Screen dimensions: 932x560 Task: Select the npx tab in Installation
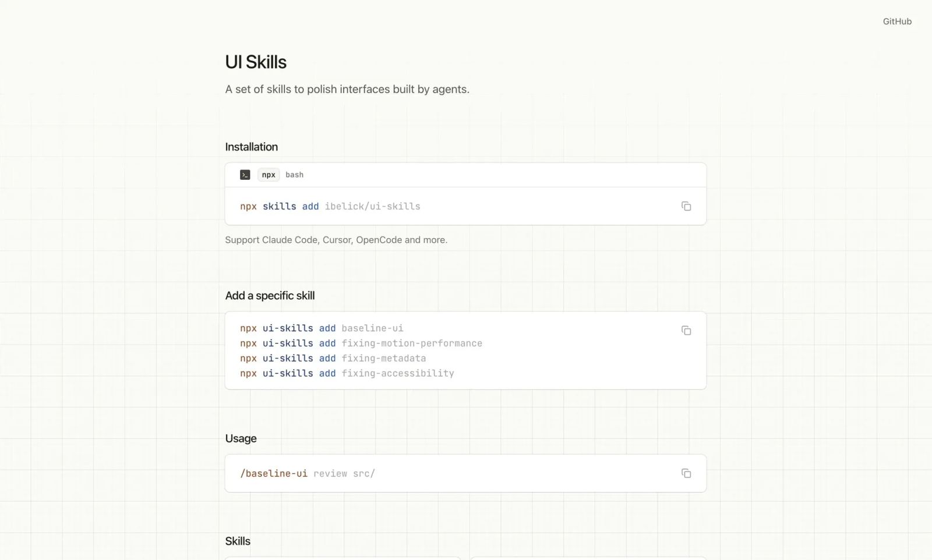(x=269, y=175)
